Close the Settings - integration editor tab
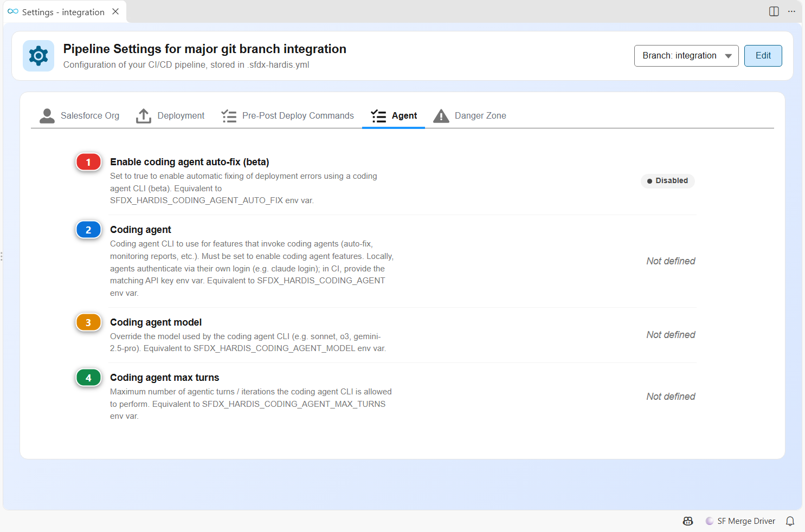Image resolution: width=805 pixels, height=532 pixels. [115, 11]
